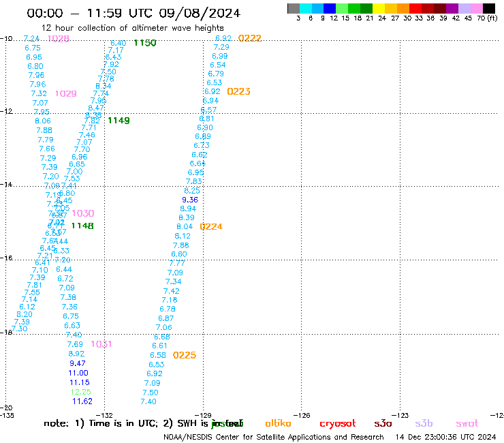This screenshot has width=504, height=443.
Task: Click the green time label 1148
Action: pyautogui.click(x=82, y=226)
